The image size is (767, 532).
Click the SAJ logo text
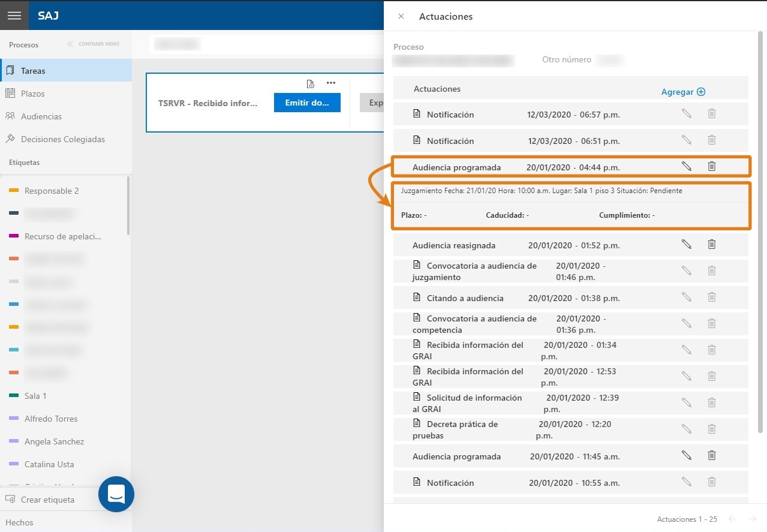tap(48, 16)
